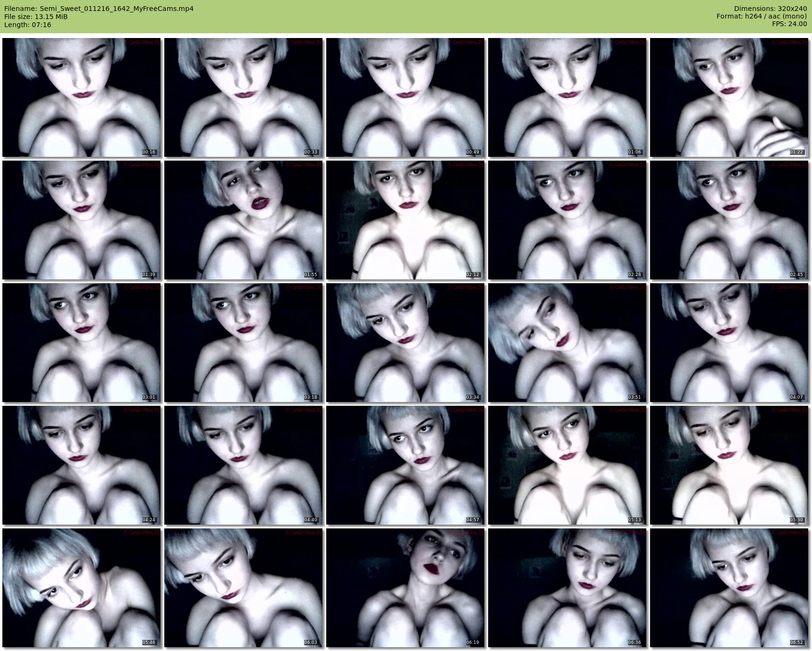Click the Length 07:16 label
812x651 pixels.
[28, 25]
